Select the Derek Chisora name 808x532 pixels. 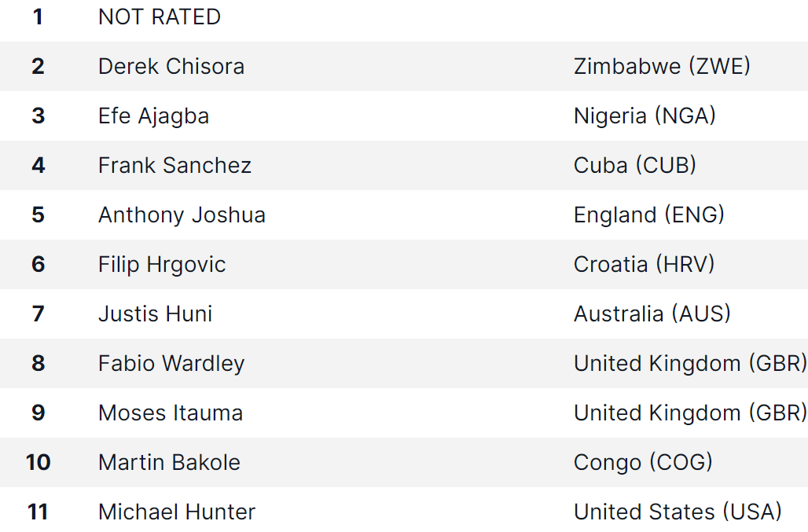171,67
